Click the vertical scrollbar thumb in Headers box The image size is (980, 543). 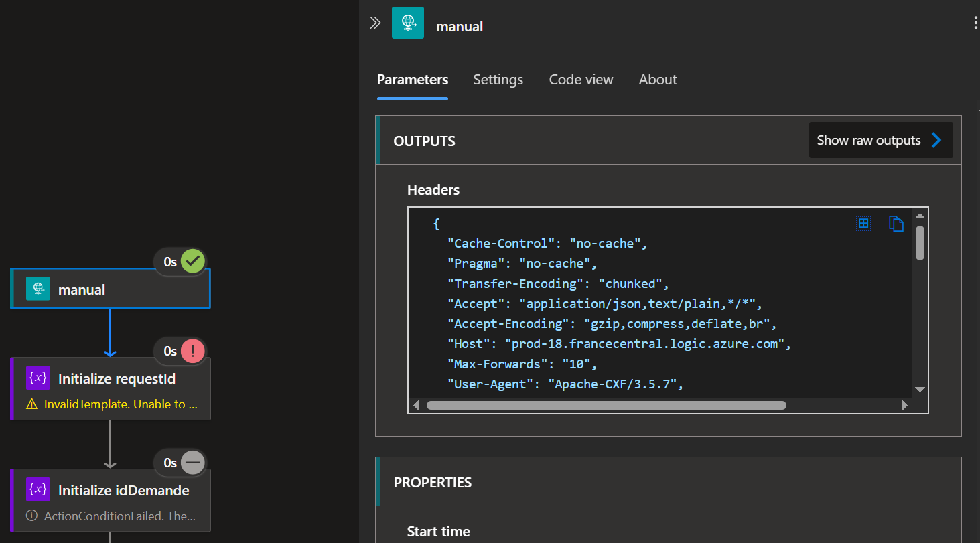click(x=920, y=243)
